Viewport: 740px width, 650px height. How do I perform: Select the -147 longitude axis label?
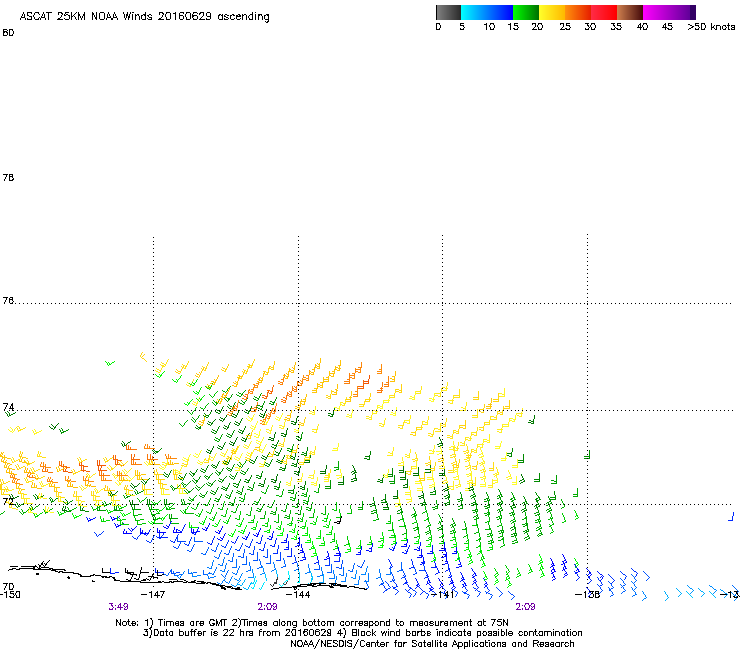click(x=153, y=594)
